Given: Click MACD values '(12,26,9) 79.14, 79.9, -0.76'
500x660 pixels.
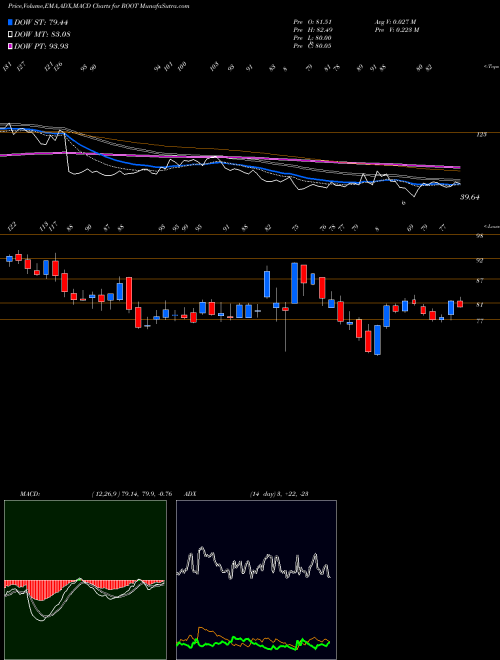Looking at the screenshot, I should coord(131,494).
